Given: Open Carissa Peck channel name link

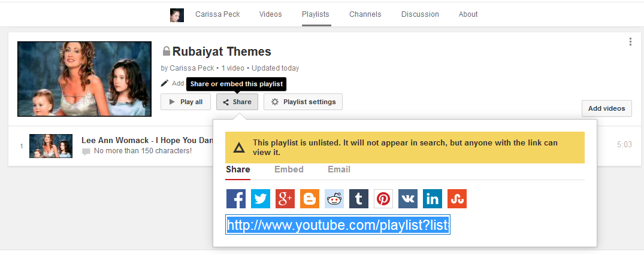Looking at the screenshot, I should coord(217,14).
